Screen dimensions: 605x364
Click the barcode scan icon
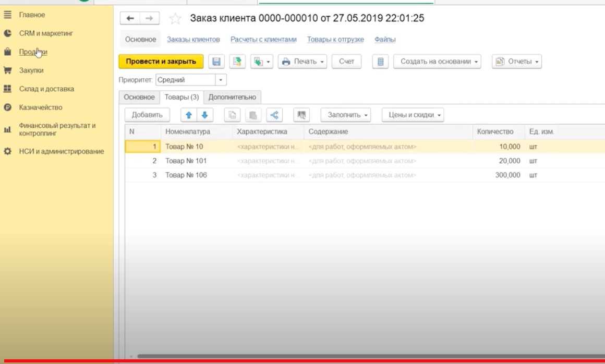[301, 115]
